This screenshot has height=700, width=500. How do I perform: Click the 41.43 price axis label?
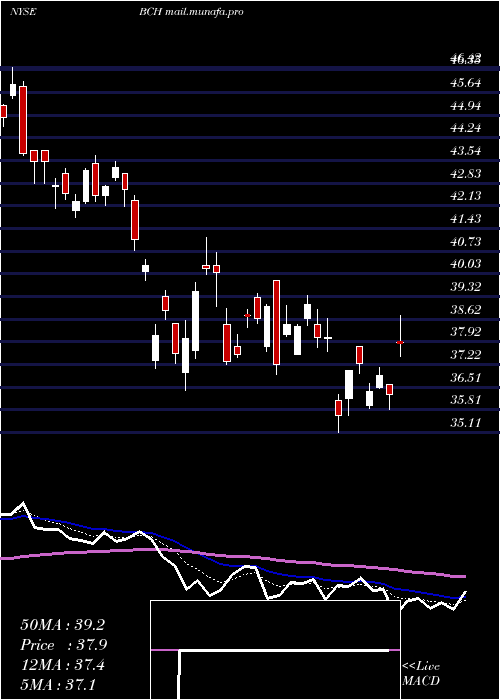pos(466,219)
